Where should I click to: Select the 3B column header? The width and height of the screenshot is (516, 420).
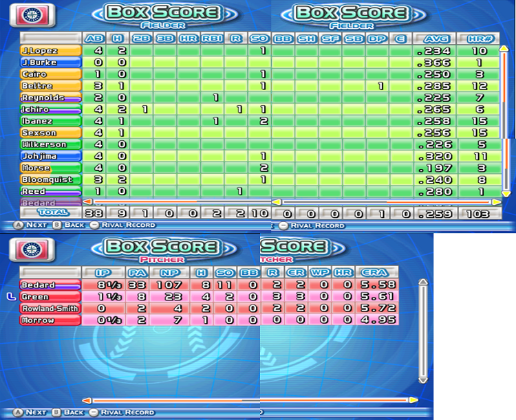165,38
